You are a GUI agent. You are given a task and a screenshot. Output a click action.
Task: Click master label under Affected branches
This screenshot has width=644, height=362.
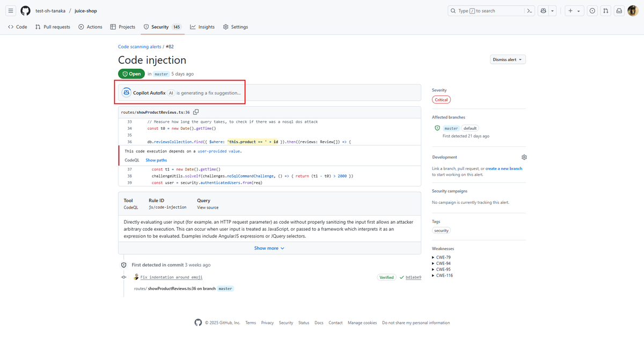451,128
